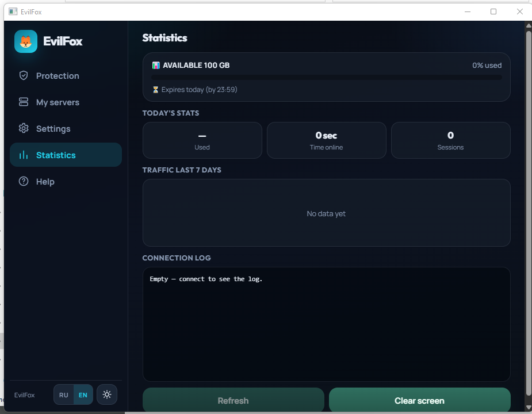Maximize the EvilFox window
This screenshot has width=532, height=414.
[493, 11]
